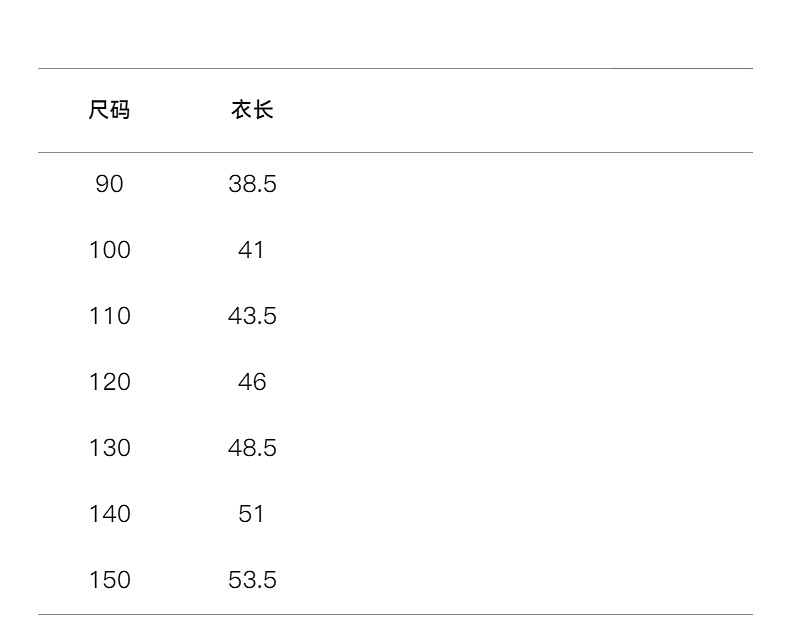This screenshot has width=790, height=617.
Task: Pick the length value 41
Action: tap(251, 250)
